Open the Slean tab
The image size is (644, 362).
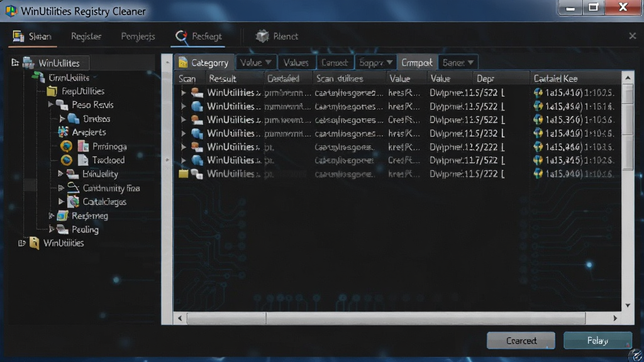(x=33, y=36)
